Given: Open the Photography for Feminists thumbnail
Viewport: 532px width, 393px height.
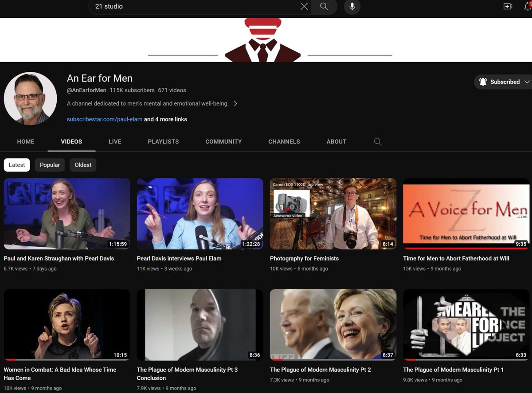Looking at the screenshot, I should point(333,214).
